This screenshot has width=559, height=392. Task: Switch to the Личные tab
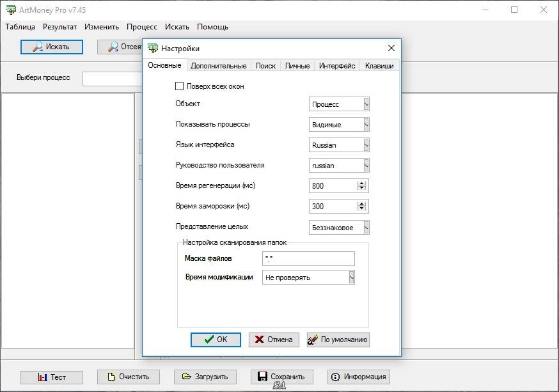[x=297, y=66]
